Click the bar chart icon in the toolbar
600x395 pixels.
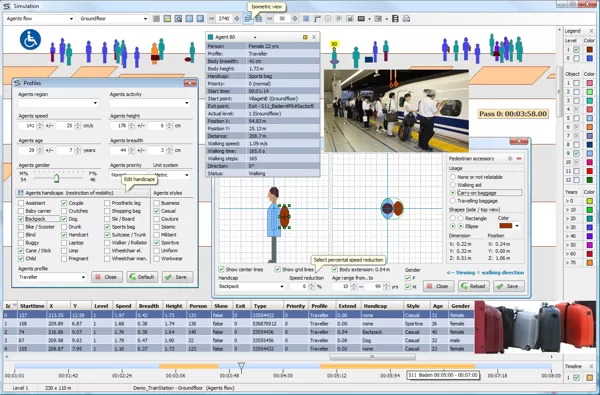pyautogui.click(x=350, y=18)
